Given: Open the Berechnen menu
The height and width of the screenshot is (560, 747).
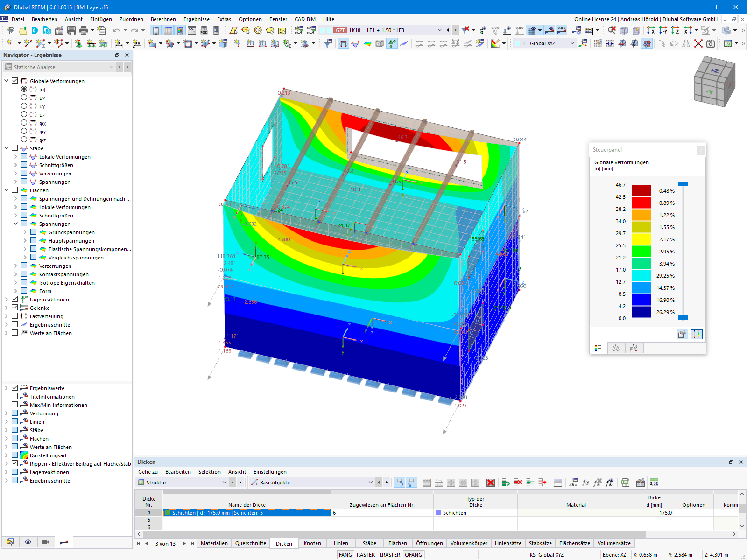Looking at the screenshot, I should [163, 19].
